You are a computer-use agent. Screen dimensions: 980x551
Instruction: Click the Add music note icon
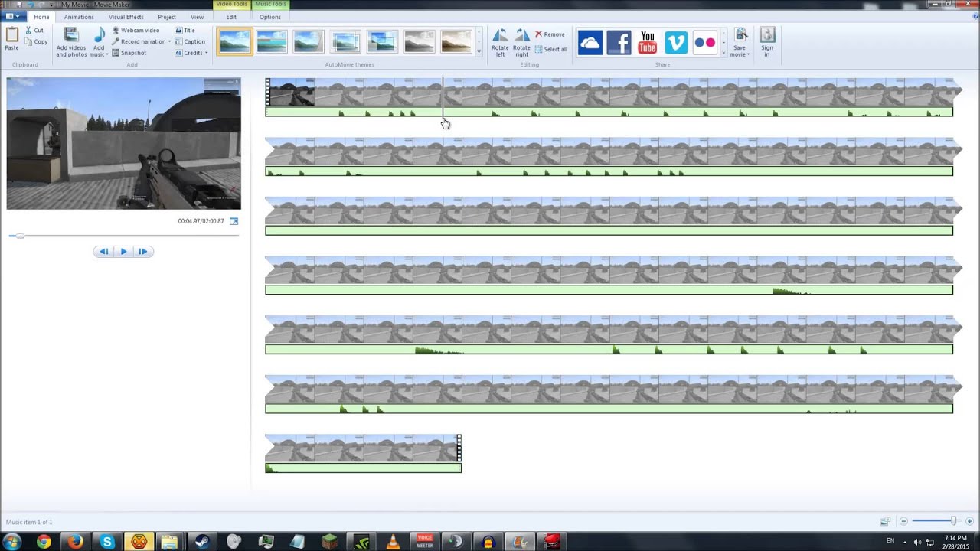click(x=99, y=35)
